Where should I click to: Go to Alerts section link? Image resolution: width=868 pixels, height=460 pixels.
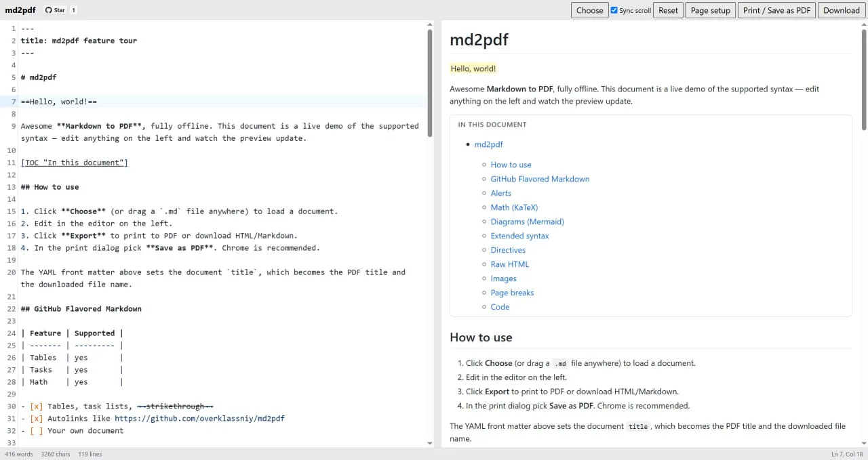tap(501, 193)
